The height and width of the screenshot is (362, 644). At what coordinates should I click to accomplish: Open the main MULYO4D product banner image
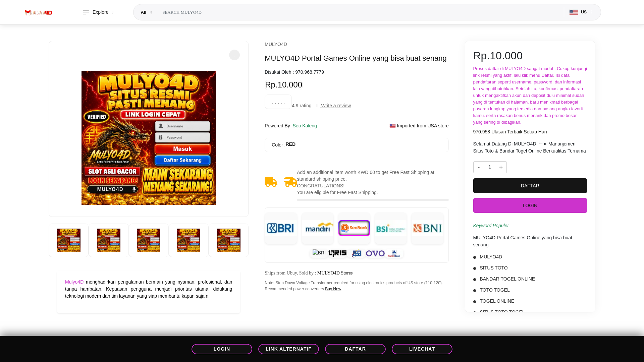pyautogui.click(x=149, y=138)
